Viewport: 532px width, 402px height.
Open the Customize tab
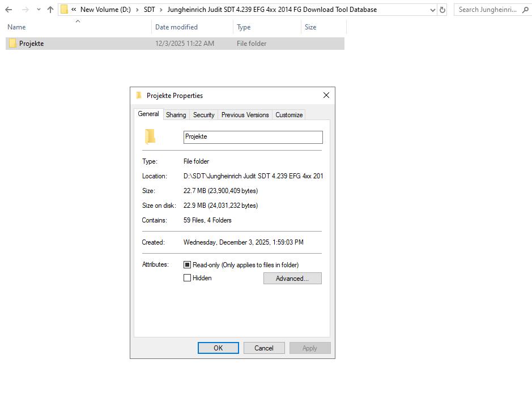[289, 115]
